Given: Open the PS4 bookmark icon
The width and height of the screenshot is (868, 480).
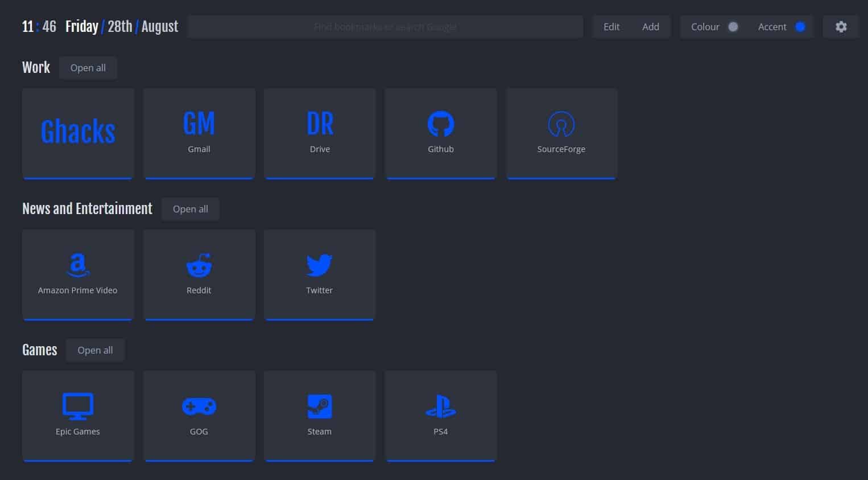Looking at the screenshot, I should point(440,407).
